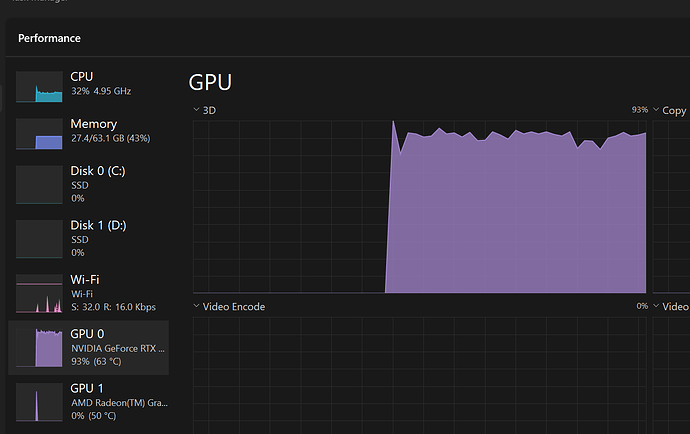Image resolution: width=690 pixels, height=434 pixels.
Task: Click the Performance page heading
Action: [x=49, y=38]
